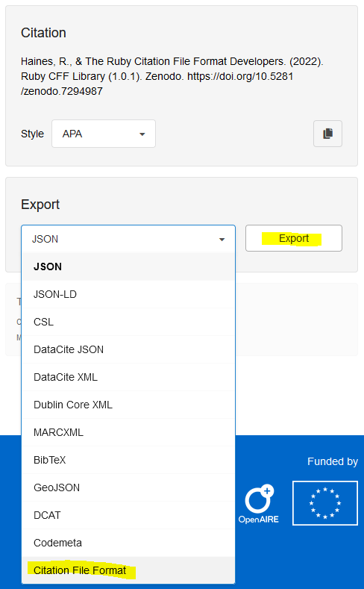Screen dimensions: 364x589
Task: Select BibTeX from the export list
Action: (128, 460)
